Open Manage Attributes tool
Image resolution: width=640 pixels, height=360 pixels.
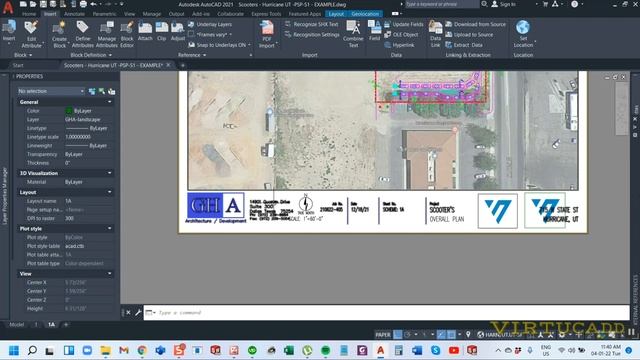(x=107, y=34)
